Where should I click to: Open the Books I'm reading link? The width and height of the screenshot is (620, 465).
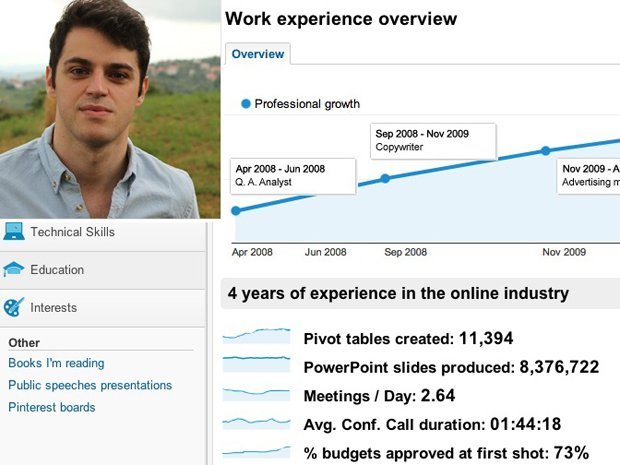[x=56, y=363]
